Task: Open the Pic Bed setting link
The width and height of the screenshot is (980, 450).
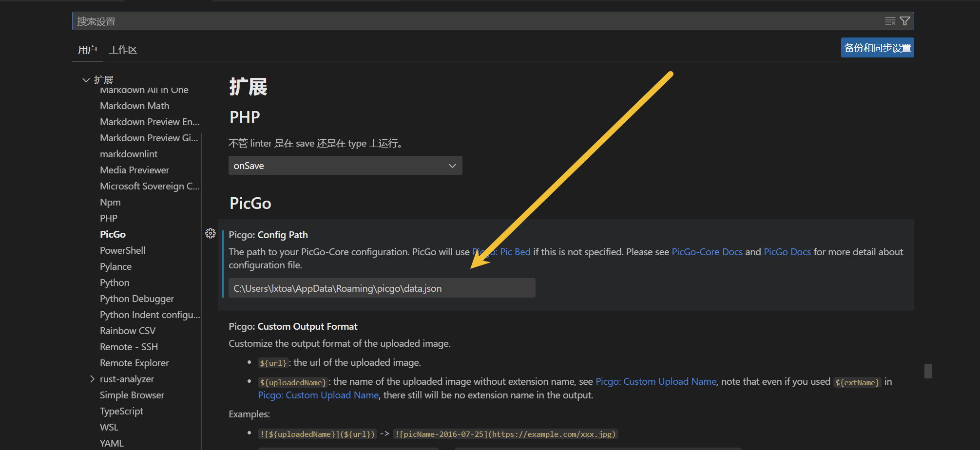Action: coord(501,252)
